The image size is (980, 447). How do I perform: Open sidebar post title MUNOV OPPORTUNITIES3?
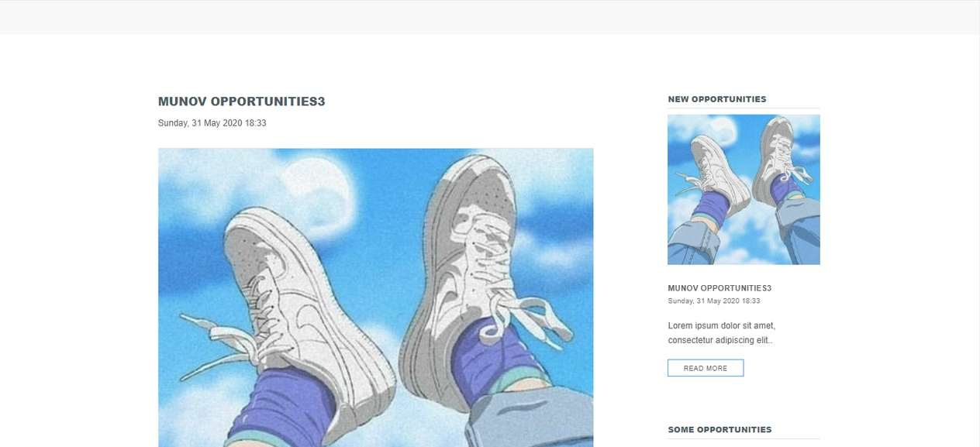[x=719, y=288]
